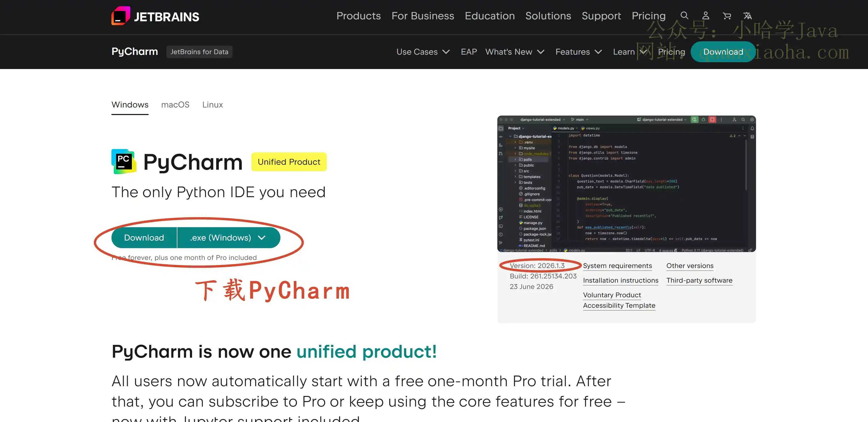Open the language selector icon

[748, 15]
